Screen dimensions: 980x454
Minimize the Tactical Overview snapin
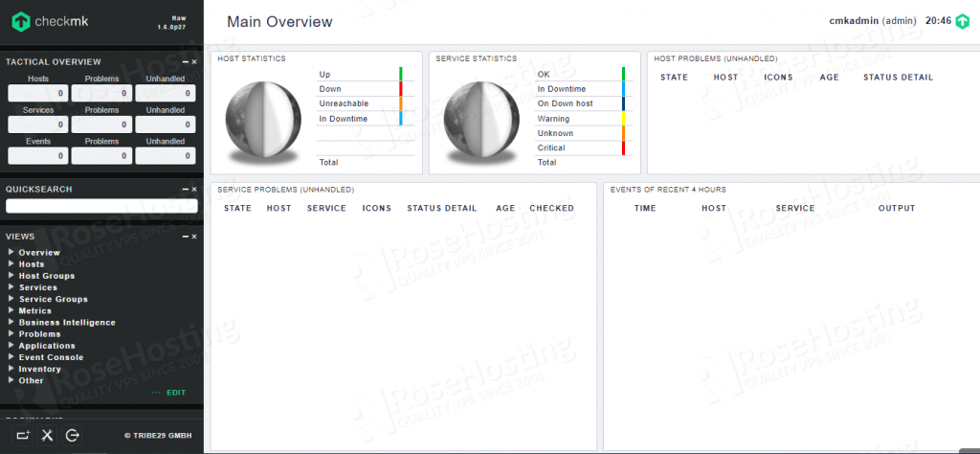[x=185, y=62]
